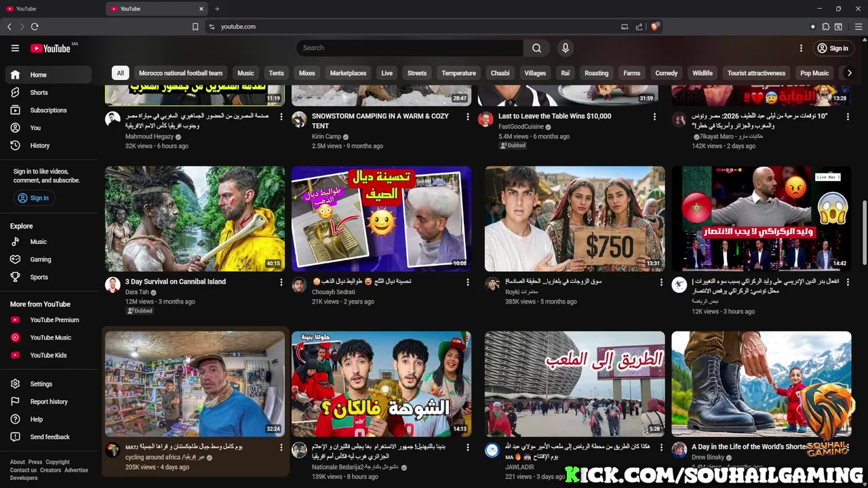Show next category chips with right arrow
The image size is (868, 488).
pyautogui.click(x=849, y=73)
